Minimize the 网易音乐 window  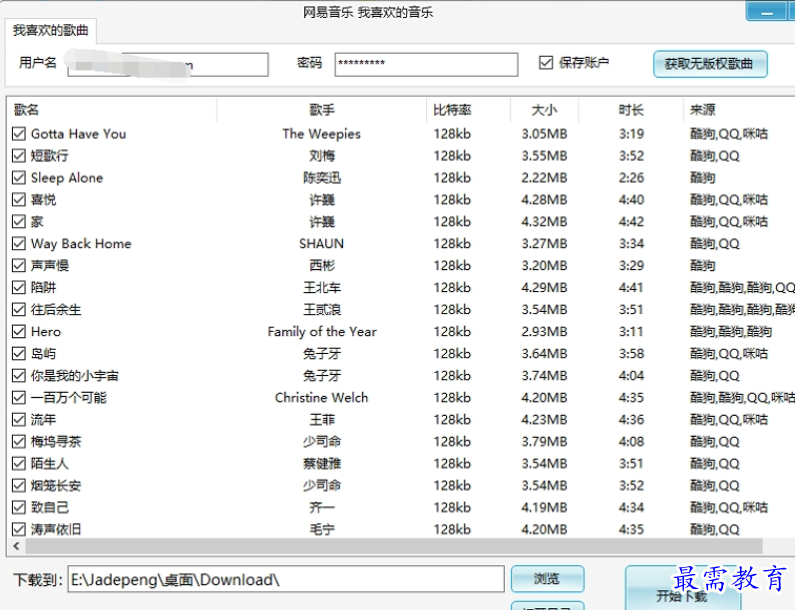[x=767, y=11]
